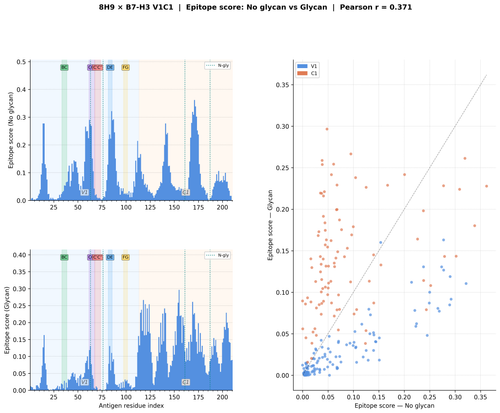Select the blue V1 swatch in scatter legend
Image resolution: width=500 pixels, height=413 pixels.
coord(302,66)
